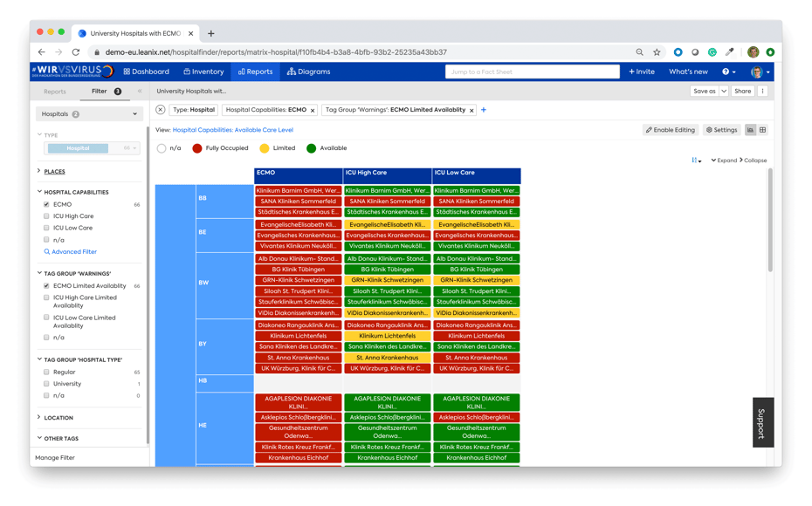
Task: Open the Advanced Filter link
Action: tap(73, 252)
